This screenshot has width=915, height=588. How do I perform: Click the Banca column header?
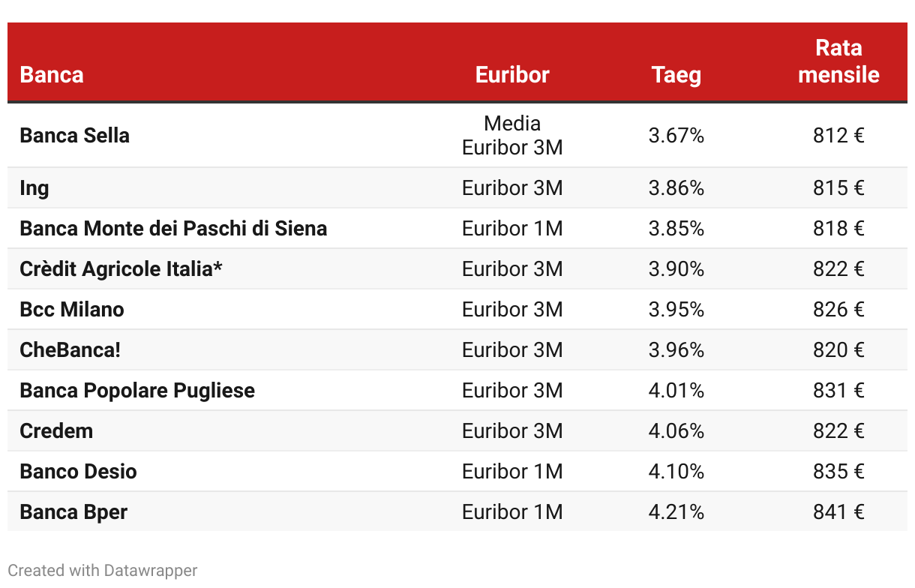pyautogui.click(x=52, y=75)
